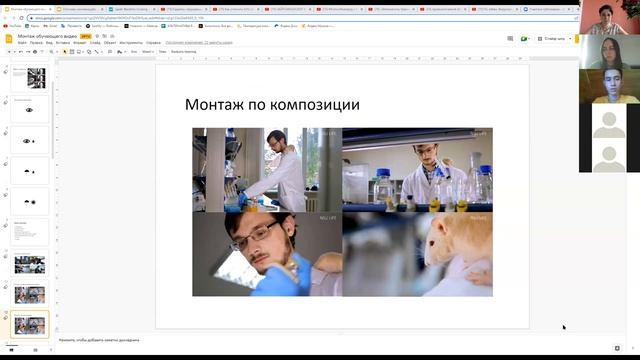Select the slide thumbnail with a single eye
Screen dimensions: 640x360
(30, 109)
